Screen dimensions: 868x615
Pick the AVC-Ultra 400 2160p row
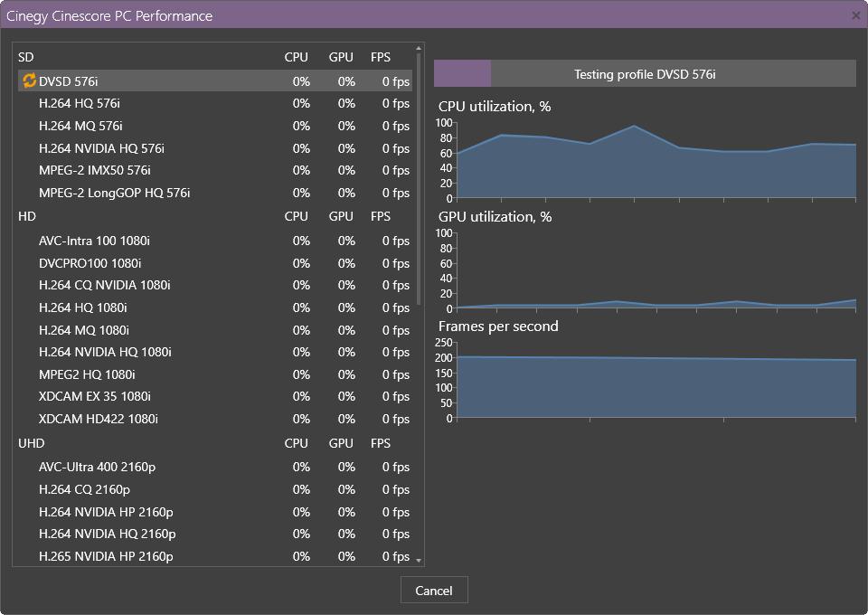[97, 467]
